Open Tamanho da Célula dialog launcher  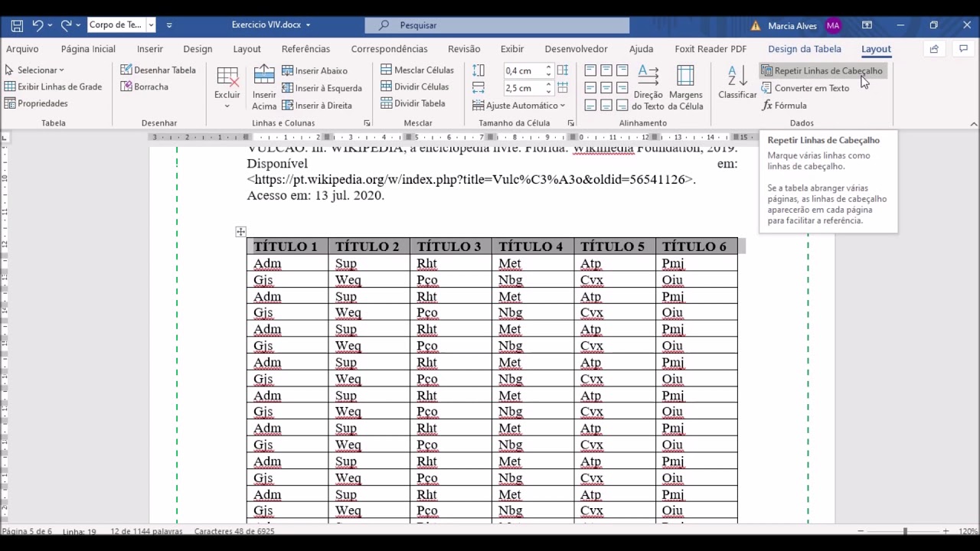pyautogui.click(x=570, y=123)
